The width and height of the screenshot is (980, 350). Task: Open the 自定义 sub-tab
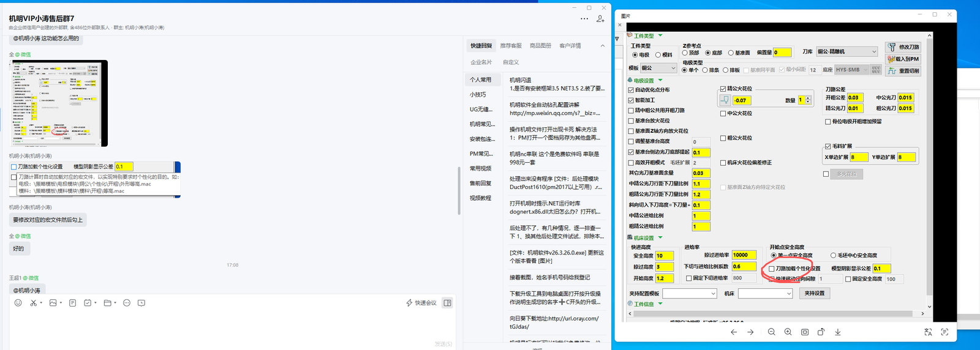point(511,62)
